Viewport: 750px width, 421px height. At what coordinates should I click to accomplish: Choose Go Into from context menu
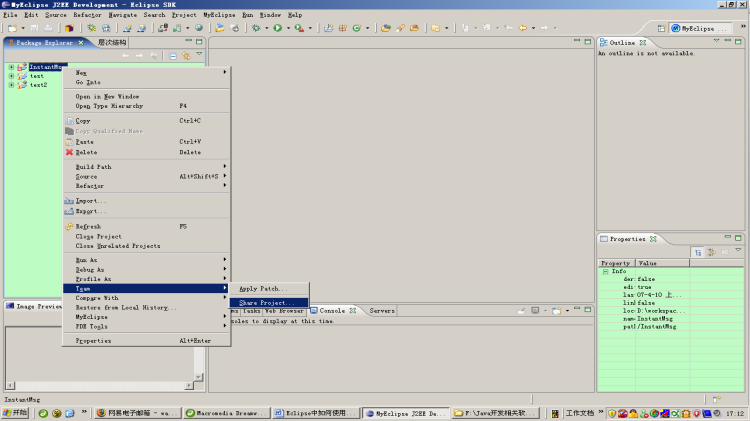coord(146,82)
